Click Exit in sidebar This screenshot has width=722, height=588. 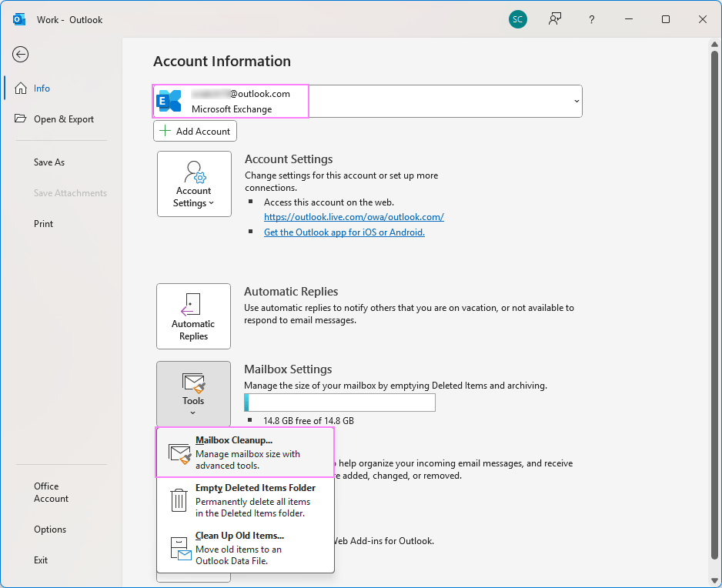pos(41,560)
